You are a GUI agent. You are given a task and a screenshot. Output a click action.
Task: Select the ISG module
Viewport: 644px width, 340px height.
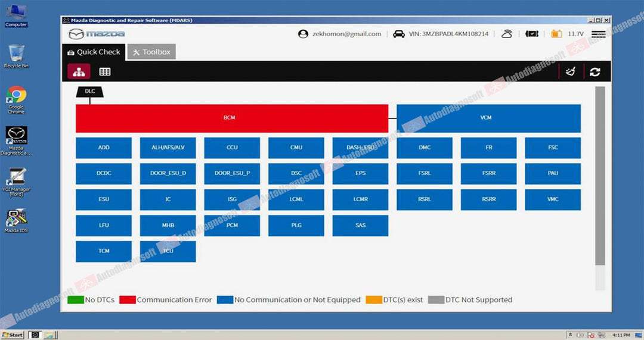[232, 199]
